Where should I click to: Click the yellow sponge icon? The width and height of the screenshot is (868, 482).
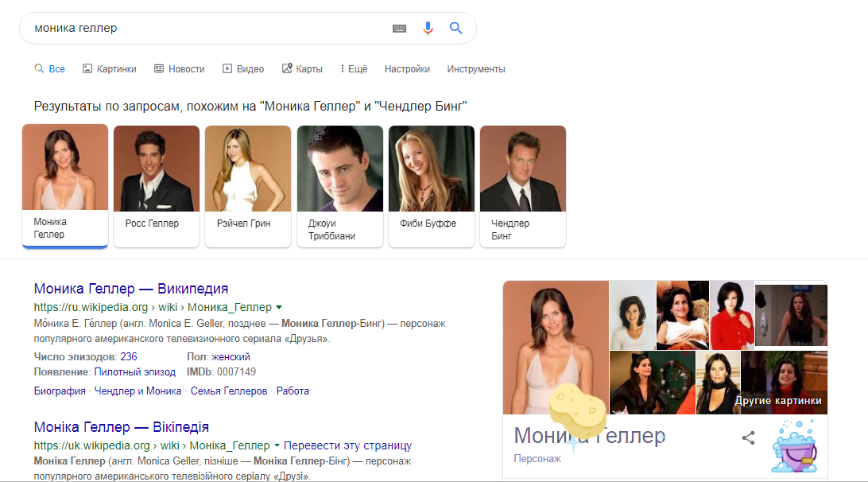click(x=578, y=411)
